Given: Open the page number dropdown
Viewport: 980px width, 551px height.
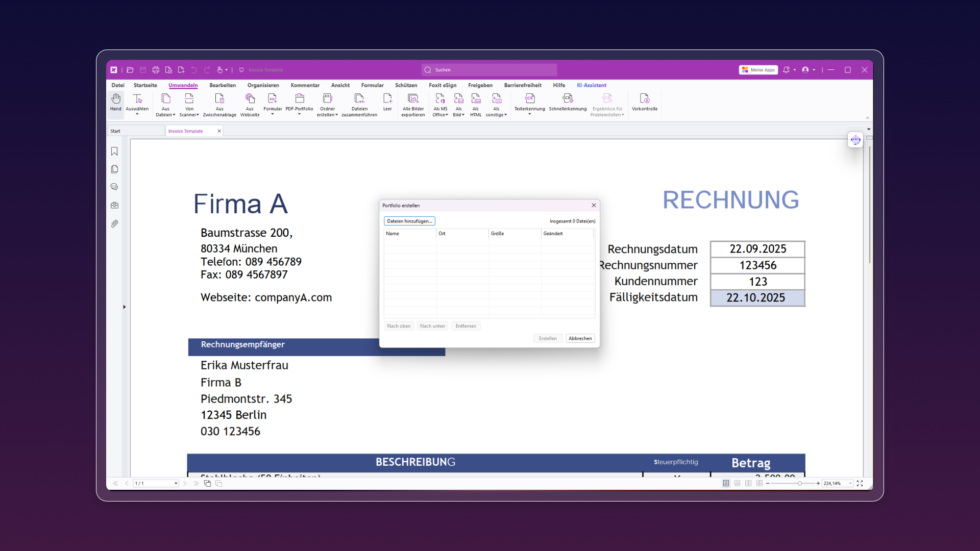Looking at the screenshot, I should 176,483.
